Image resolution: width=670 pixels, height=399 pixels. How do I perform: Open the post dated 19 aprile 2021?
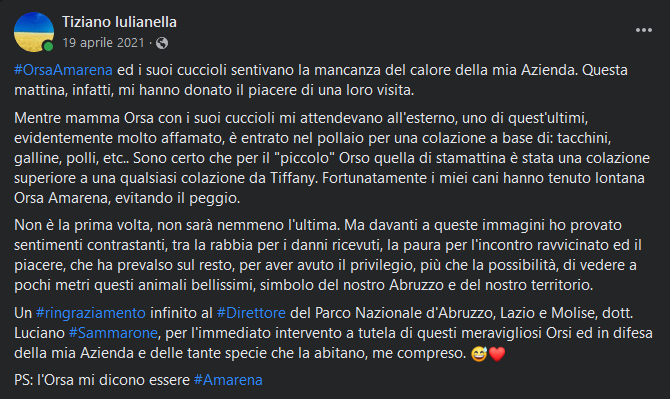103,43
